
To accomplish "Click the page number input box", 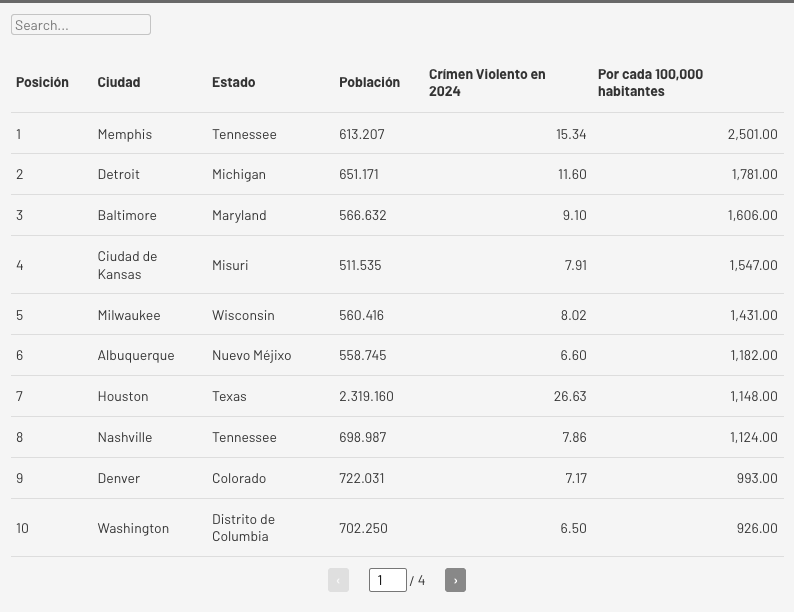I will click(x=387, y=580).
